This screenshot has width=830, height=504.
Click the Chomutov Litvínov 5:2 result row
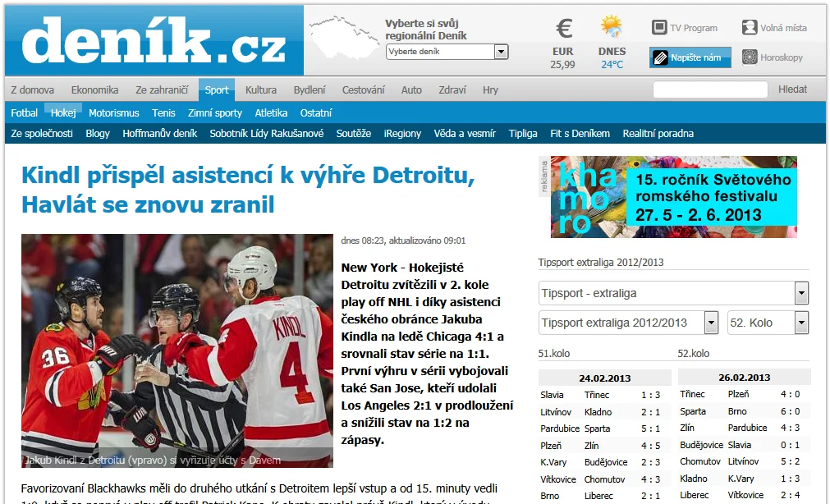[745, 461]
